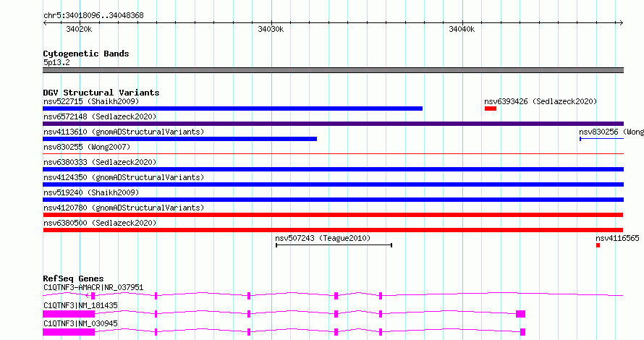The height and width of the screenshot is (340, 644).
Task: Click the nsv522715 (Shaikh2009) blue variant bar
Action: point(232,109)
